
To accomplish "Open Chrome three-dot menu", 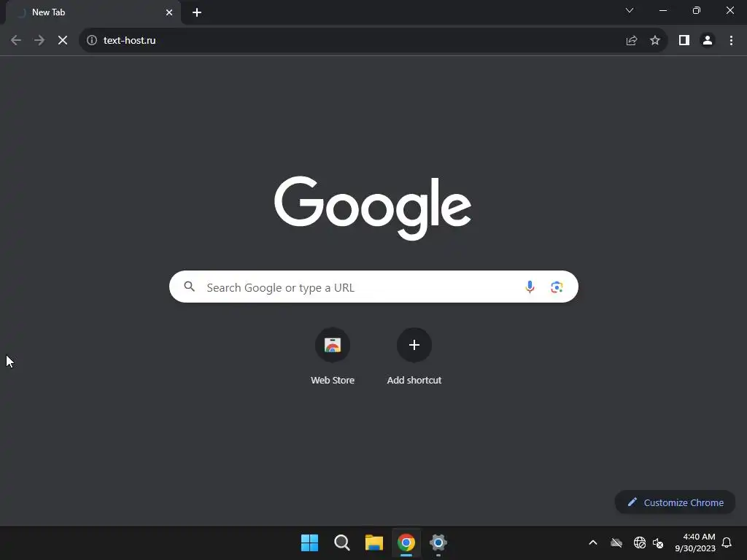I will tap(731, 41).
